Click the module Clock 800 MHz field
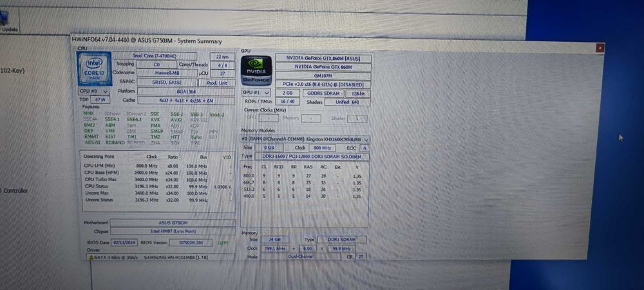Image resolution: width=644 pixels, height=290 pixels. tap(321, 148)
